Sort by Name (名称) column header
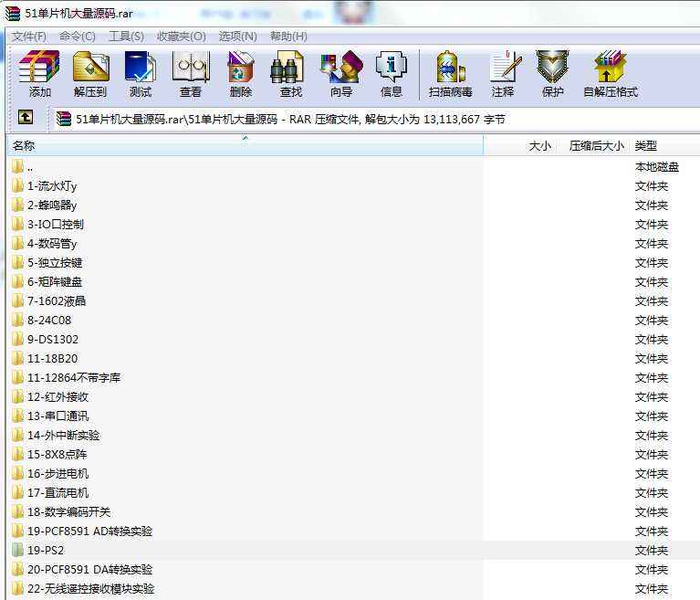Image resolution: width=700 pixels, height=600 pixels. [x=246, y=145]
